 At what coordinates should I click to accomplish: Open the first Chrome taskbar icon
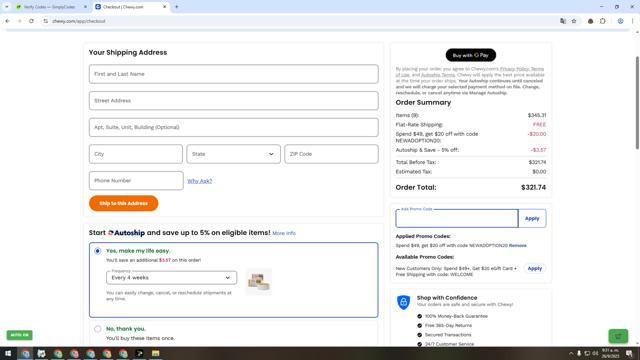[x=25, y=353]
